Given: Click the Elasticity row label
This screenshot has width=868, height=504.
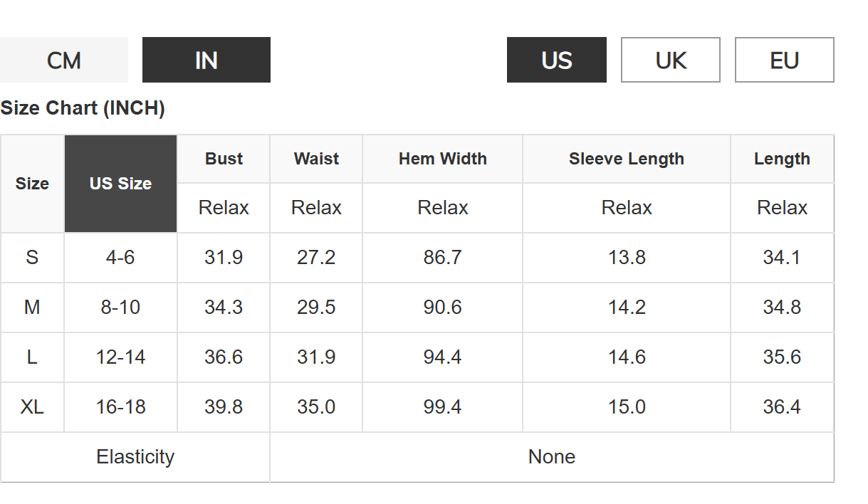Looking at the screenshot, I should point(135,456).
